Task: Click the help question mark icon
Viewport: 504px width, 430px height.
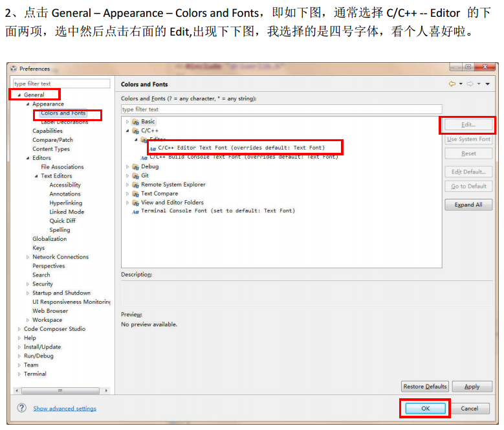Action: tap(21, 408)
